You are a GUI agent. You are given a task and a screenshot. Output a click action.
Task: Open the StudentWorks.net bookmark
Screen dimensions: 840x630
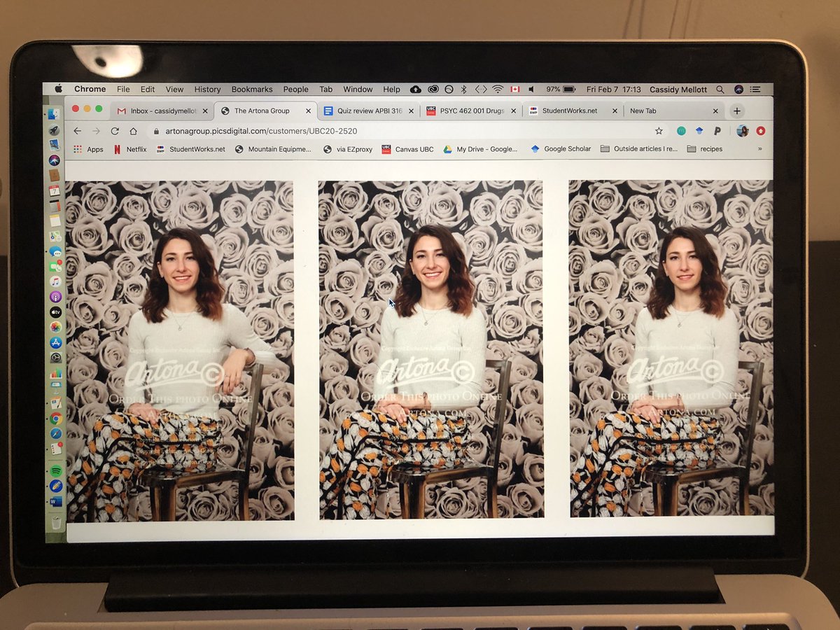191,149
